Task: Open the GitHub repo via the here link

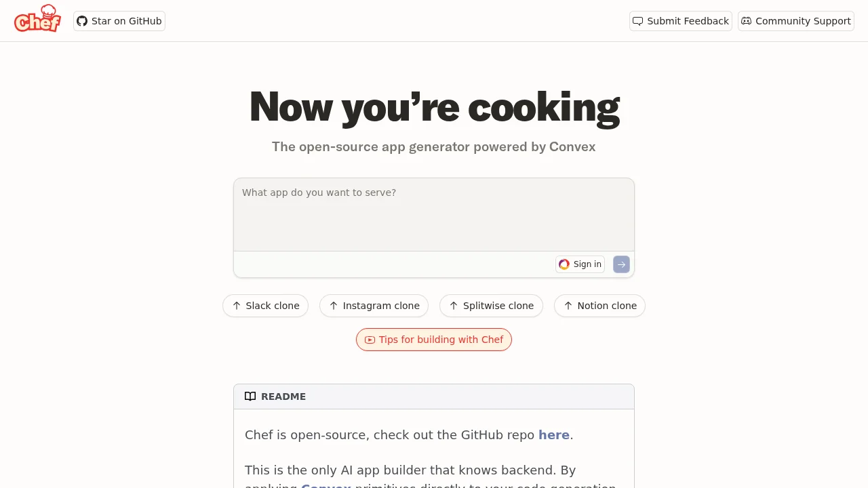Action: 554,434
